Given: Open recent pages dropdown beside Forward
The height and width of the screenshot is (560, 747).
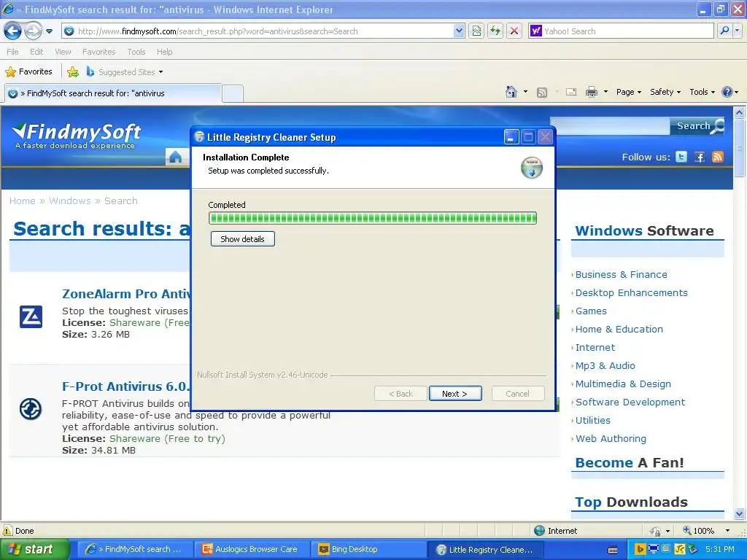Looking at the screenshot, I should [49, 31].
